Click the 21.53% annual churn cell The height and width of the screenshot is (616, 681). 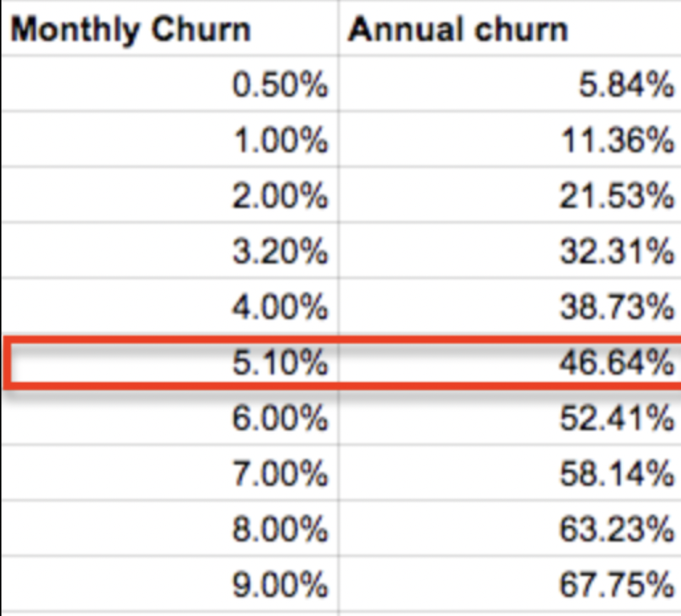point(510,195)
